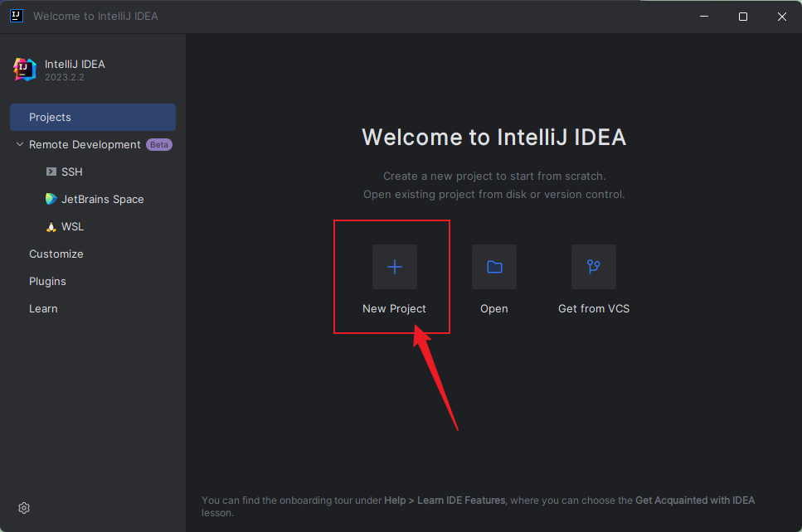Viewport: 802px width, 532px height.
Task: Click the Get from VCS label
Action: tap(594, 309)
